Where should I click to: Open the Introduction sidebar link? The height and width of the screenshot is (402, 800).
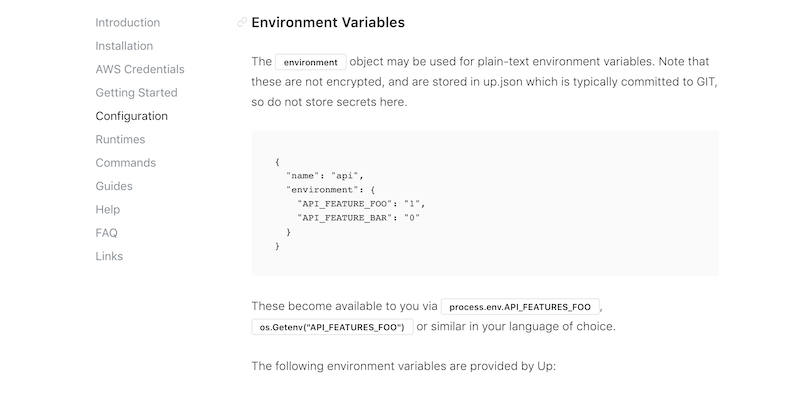click(127, 22)
